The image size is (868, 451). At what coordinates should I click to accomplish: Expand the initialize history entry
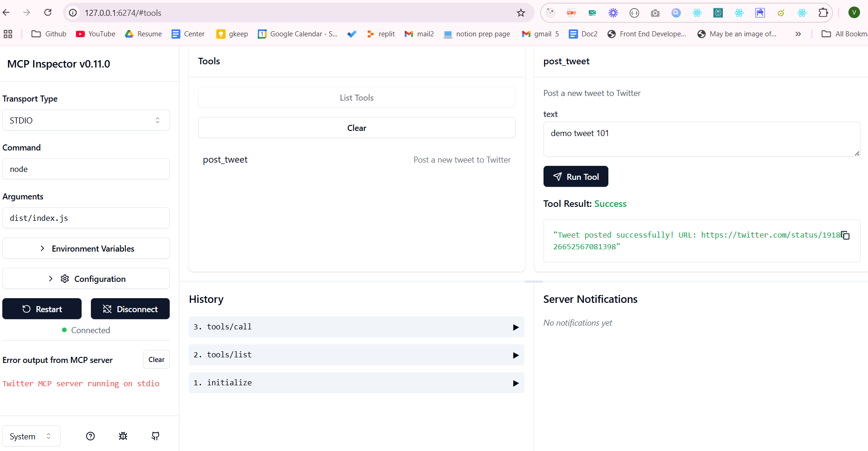pyautogui.click(x=356, y=383)
